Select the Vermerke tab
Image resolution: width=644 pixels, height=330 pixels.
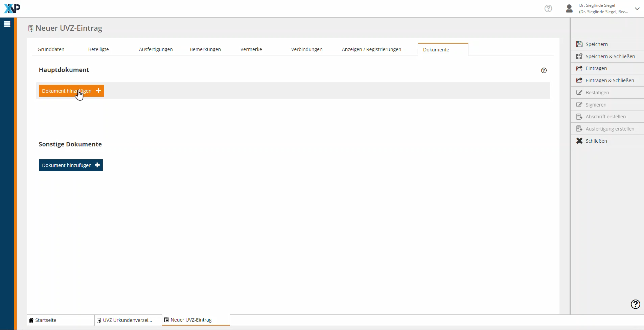(251, 49)
